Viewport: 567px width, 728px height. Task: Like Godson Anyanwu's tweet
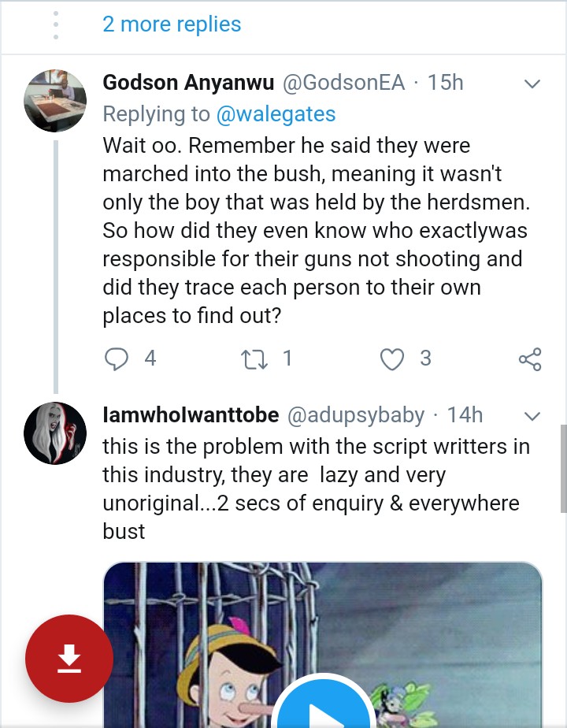click(x=391, y=359)
